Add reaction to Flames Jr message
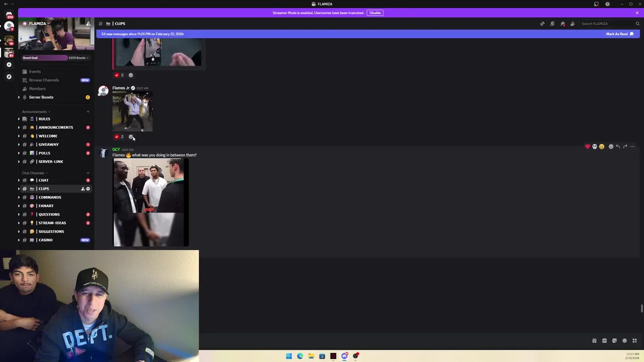This screenshot has width=644, height=362. (x=131, y=137)
